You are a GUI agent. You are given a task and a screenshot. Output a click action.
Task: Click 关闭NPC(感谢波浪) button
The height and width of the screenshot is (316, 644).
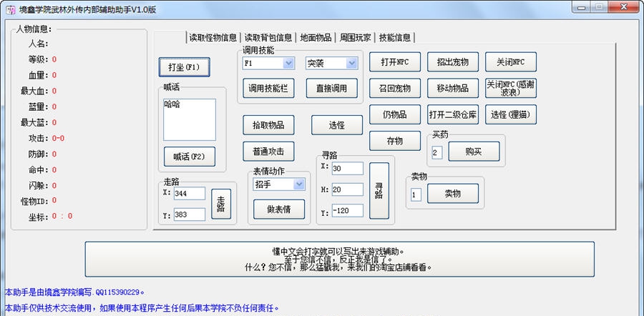510,88
